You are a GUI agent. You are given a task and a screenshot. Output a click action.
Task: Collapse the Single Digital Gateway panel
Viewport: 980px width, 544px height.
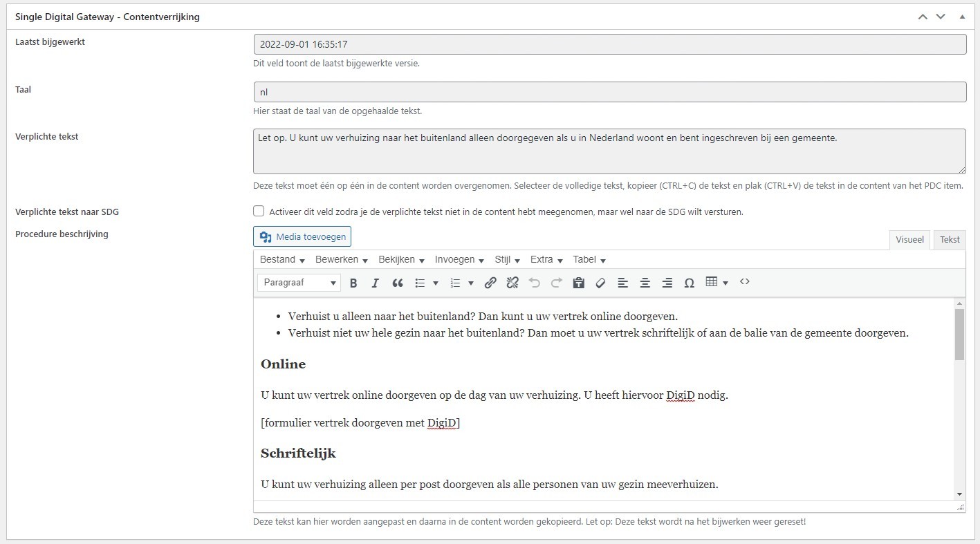pyautogui.click(x=962, y=16)
